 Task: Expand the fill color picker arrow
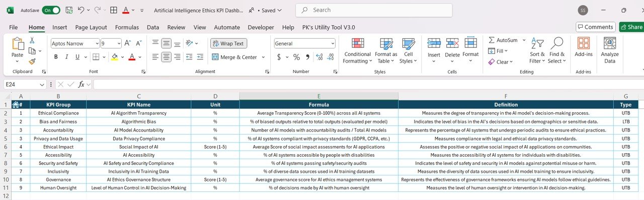click(x=122, y=57)
